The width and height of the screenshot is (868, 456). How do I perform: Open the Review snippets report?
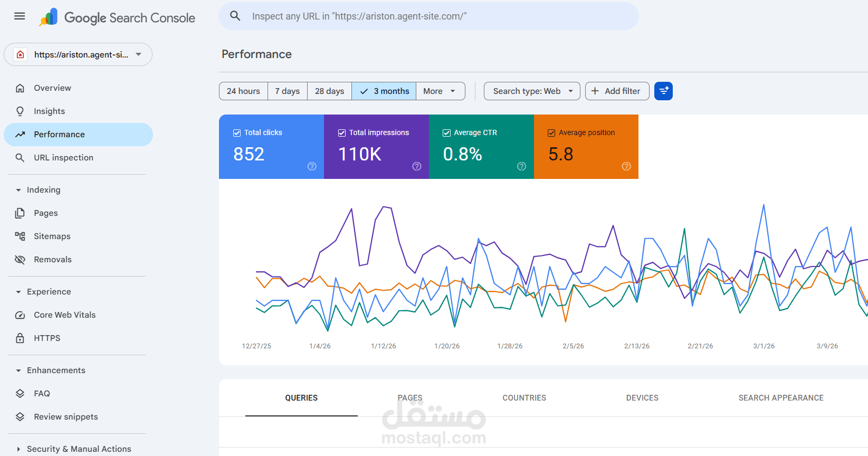[x=78, y=417]
